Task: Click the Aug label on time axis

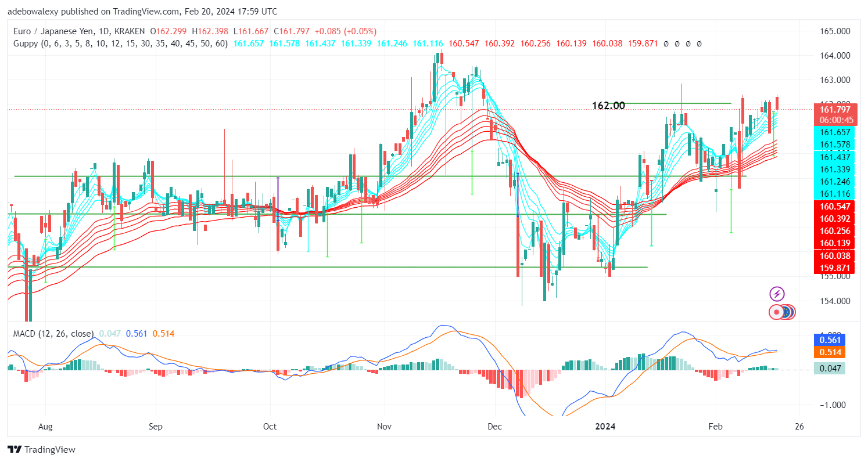Action: [45, 427]
